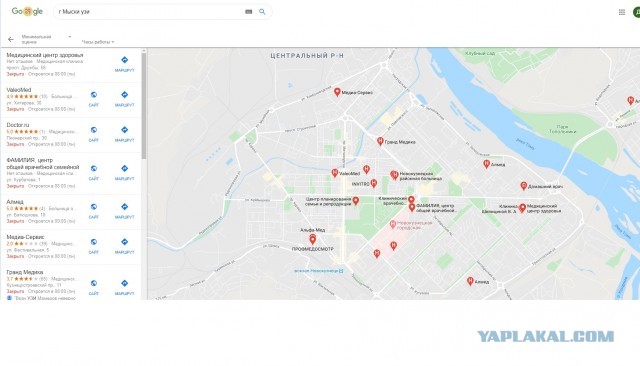Get route icon for Медиа-Сервис listing
Viewport: 640px width, 366px height.
pyautogui.click(x=124, y=242)
